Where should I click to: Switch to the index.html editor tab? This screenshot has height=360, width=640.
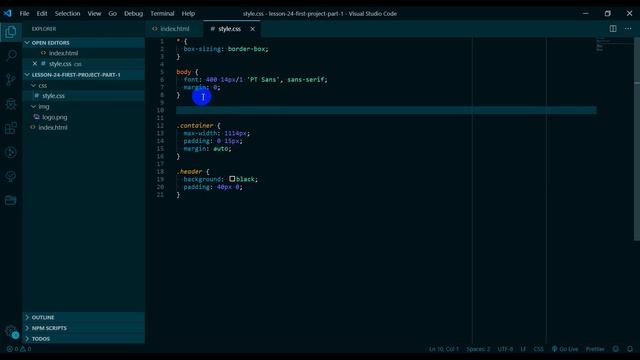pyautogui.click(x=174, y=29)
